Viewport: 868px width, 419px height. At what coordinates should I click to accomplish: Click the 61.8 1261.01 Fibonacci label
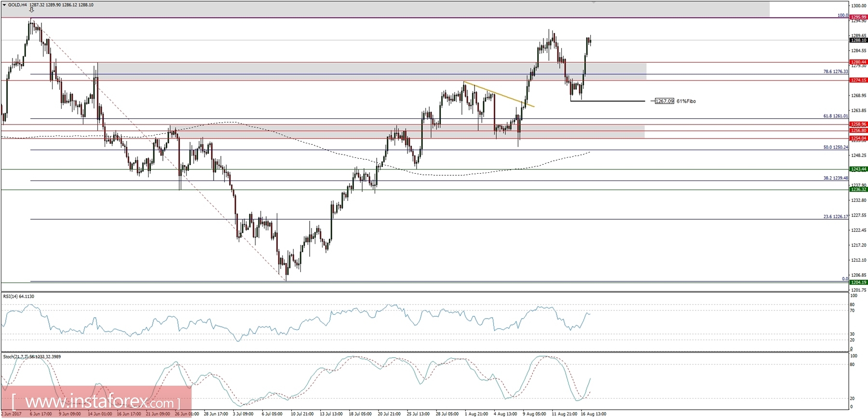(835, 116)
